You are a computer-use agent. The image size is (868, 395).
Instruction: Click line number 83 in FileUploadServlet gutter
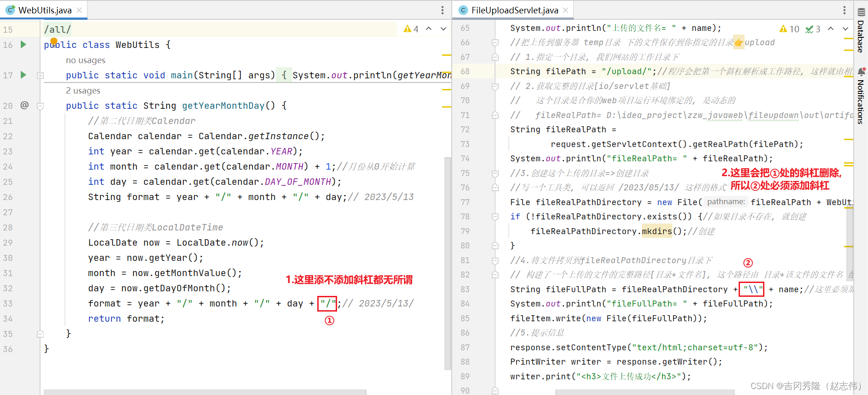point(465,289)
